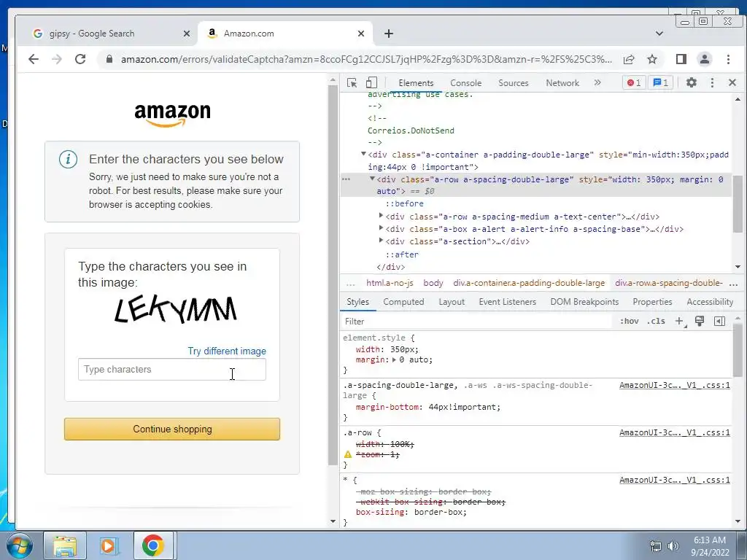747x560 pixels.
Task: Click the share page icon in address bar
Action: pos(629,59)
